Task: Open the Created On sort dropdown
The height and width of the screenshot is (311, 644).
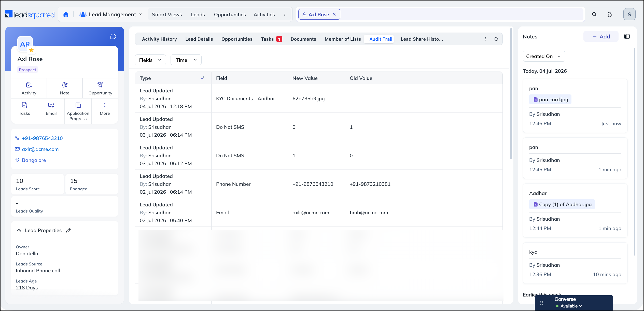Action: tap(544, 56)
